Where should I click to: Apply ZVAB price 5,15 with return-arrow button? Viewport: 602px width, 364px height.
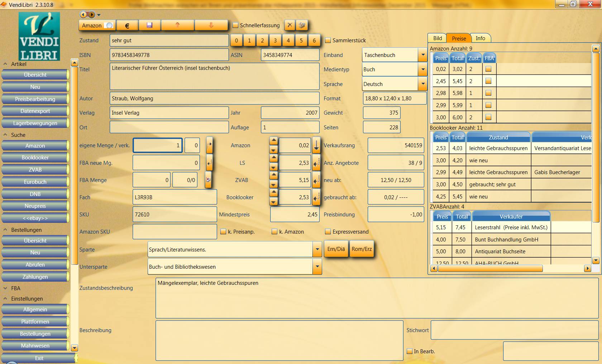[316, 180]
